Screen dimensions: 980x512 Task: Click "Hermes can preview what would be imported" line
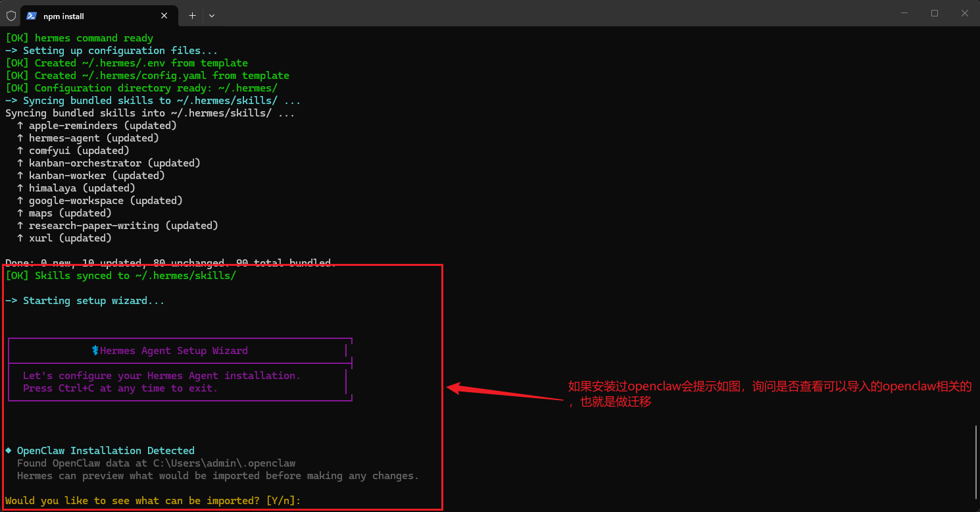coord(218,476)
